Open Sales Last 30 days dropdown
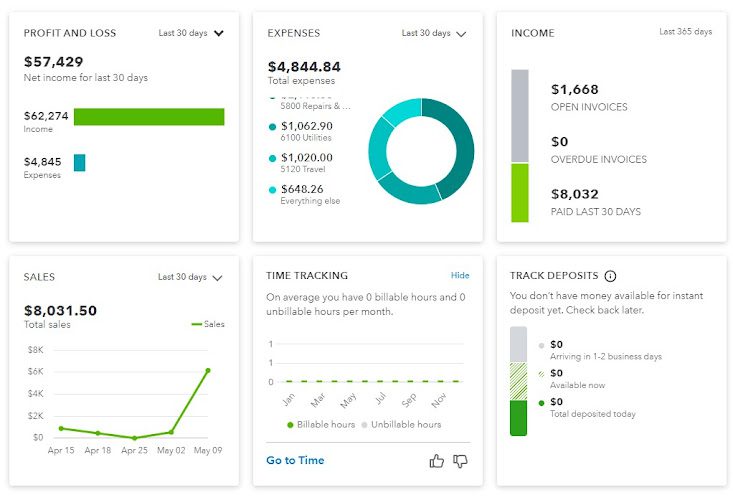The height and width of the screenshot is (500, 733). click(190, 277)
